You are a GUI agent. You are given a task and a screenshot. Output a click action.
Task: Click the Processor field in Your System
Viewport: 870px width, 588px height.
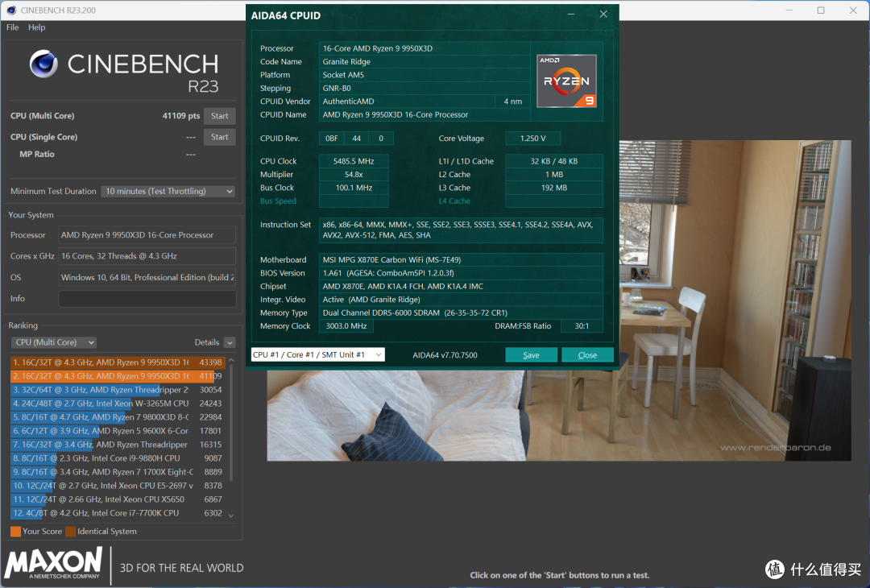pyautogui.click(x=147, y=235)
